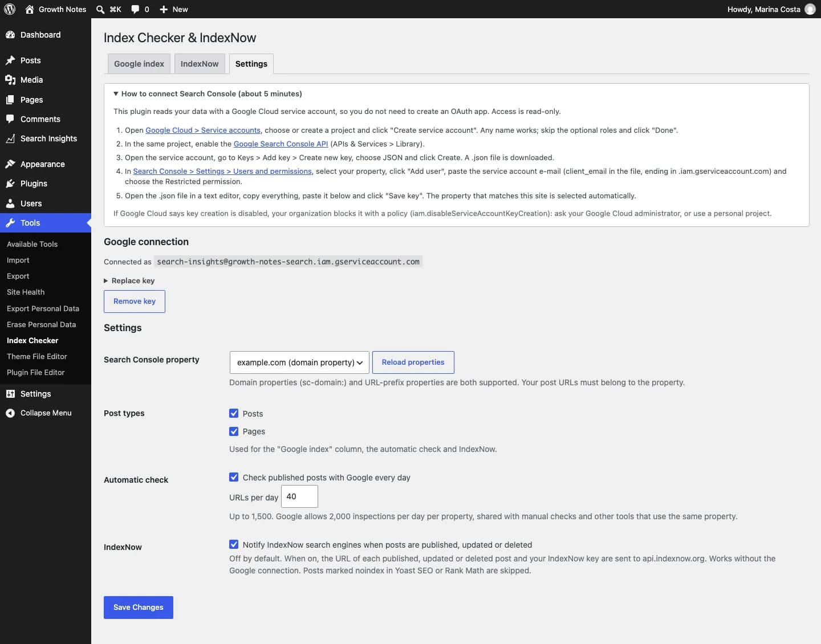The image size is (821, 644).
Task: Click the Settings sliders icon in sidebar
Action: [10, 394]
